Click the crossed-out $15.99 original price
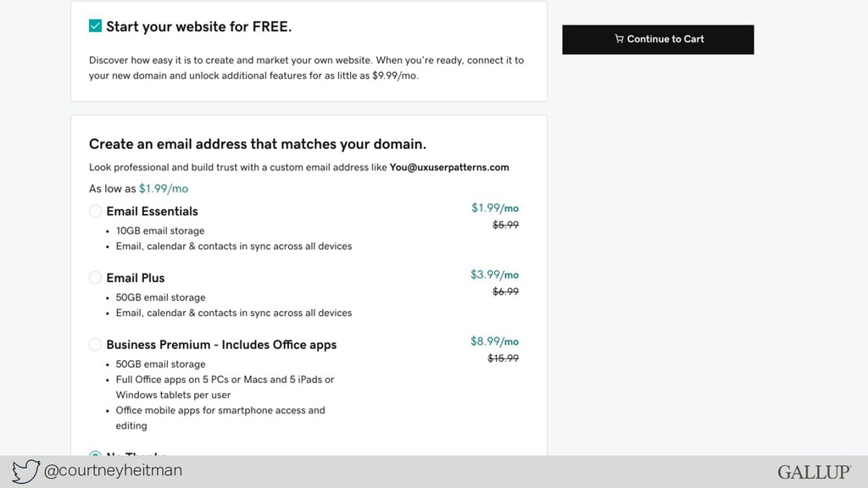Viewport: 868px width, 488px height. [x=504, y=358]
